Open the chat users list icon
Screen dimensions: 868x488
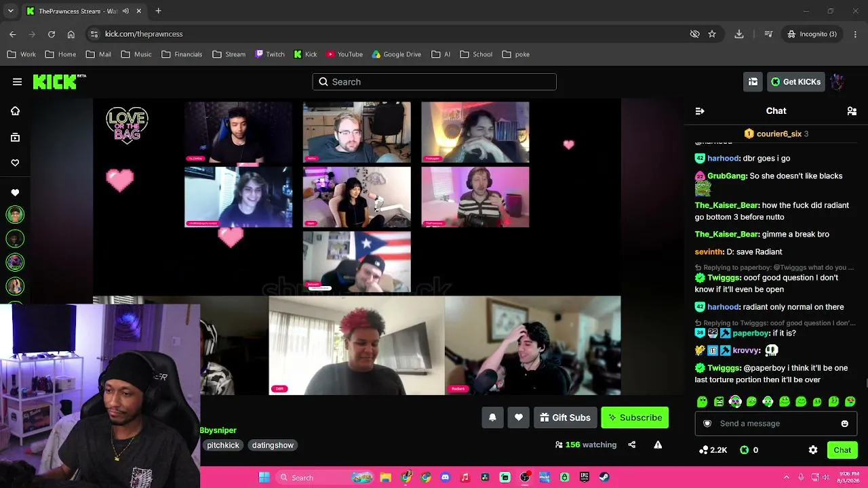pyautogui.click(x=852, y=111)
